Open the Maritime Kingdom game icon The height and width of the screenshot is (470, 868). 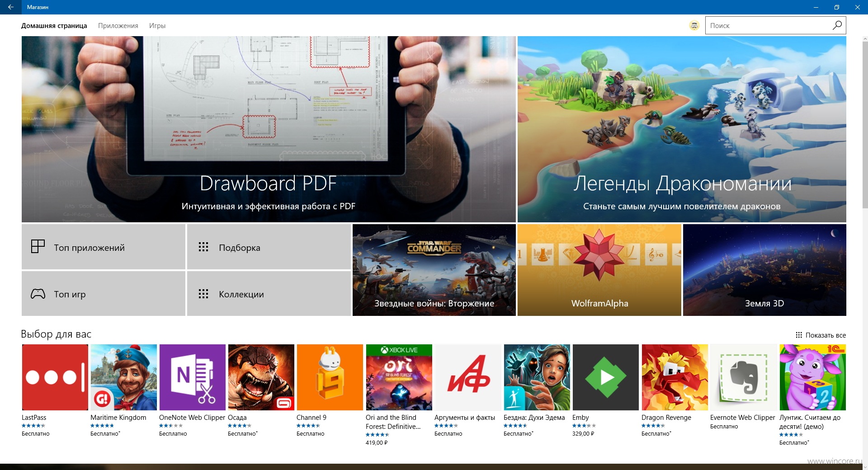click(x=123, y=377)
